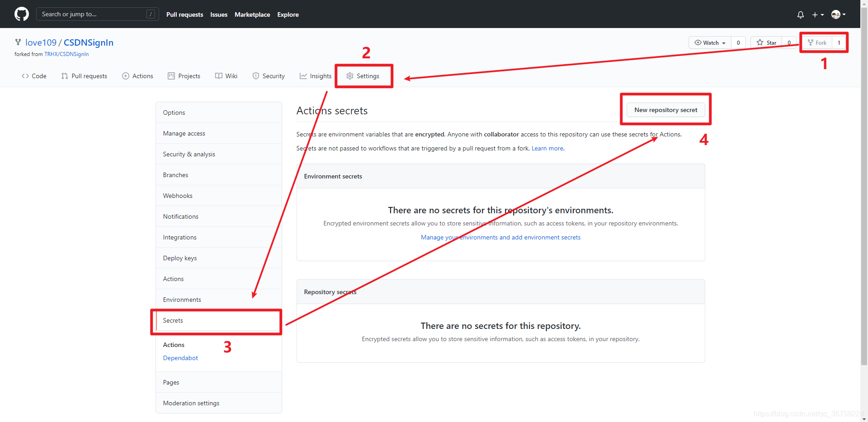Switch to the Security tab
Viewport: 868px width, 422px height.
point(269,76)
